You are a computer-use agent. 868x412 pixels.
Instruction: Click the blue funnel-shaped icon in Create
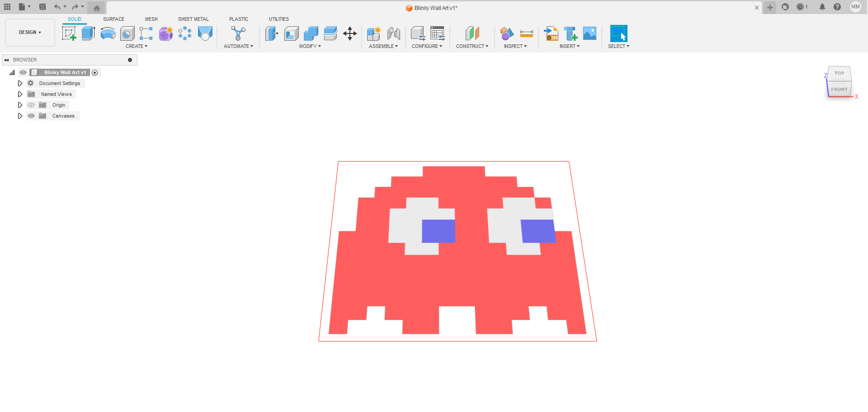(x=205, y=33)
